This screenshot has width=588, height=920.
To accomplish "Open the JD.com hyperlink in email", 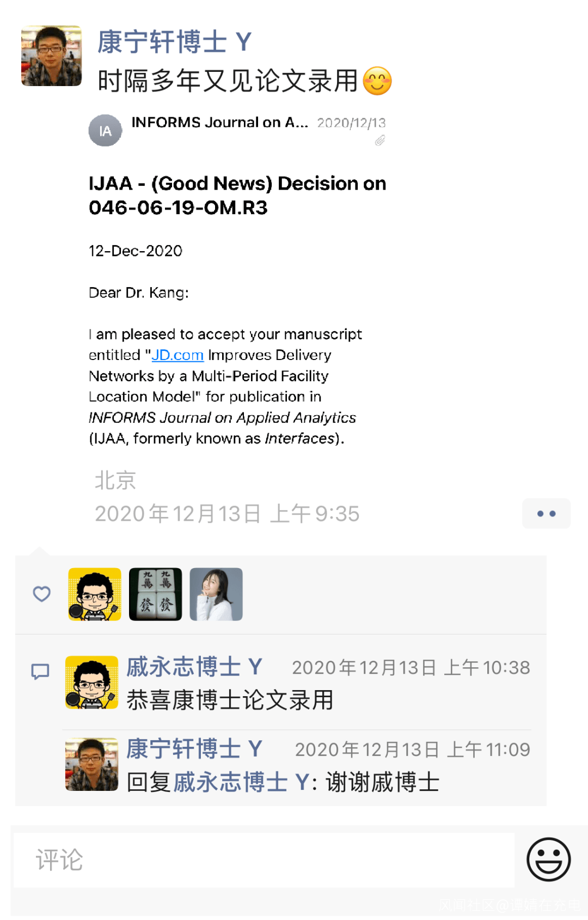I will point(177,355).
